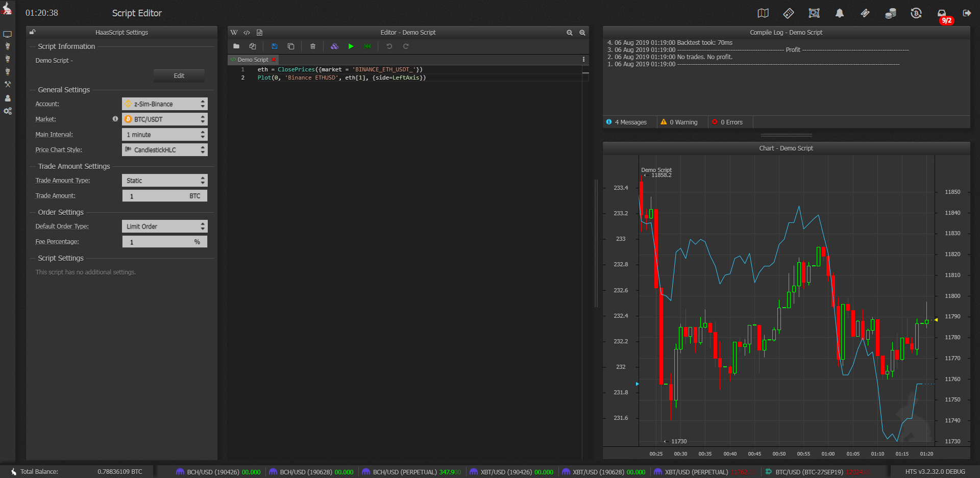Click the purple blocks icon
Image resolution: width=980 pixels, height=478 pixels.
click(x=334, y=46)
